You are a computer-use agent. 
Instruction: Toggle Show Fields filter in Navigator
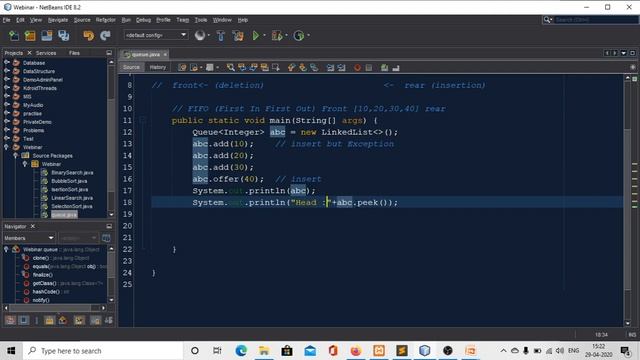[x=24, y=320]
